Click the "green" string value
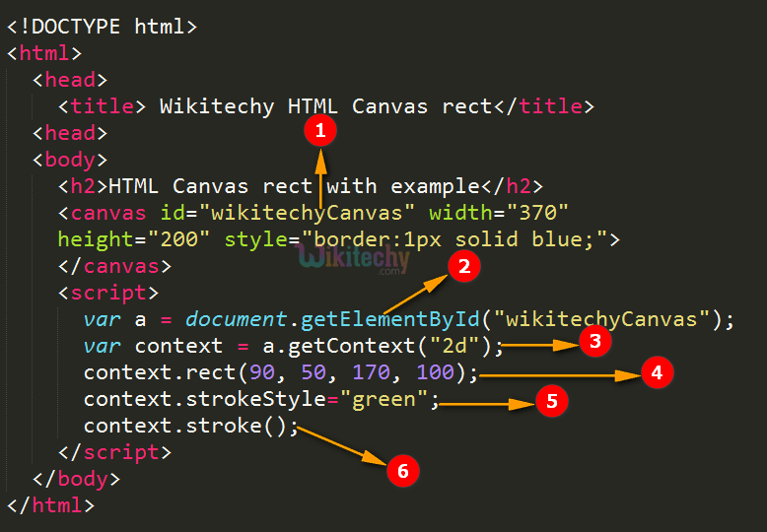This screenshot has width=767, height=532. (x=383, y=399)
